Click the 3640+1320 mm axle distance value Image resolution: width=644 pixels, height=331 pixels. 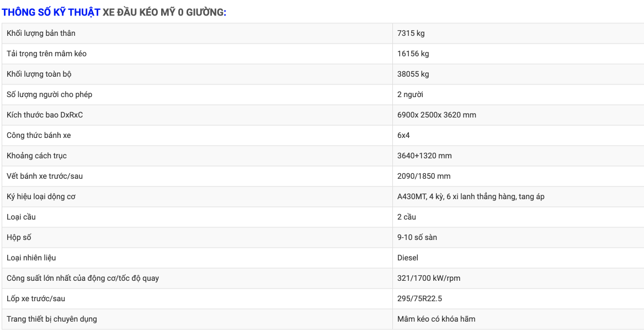[425, 156]
